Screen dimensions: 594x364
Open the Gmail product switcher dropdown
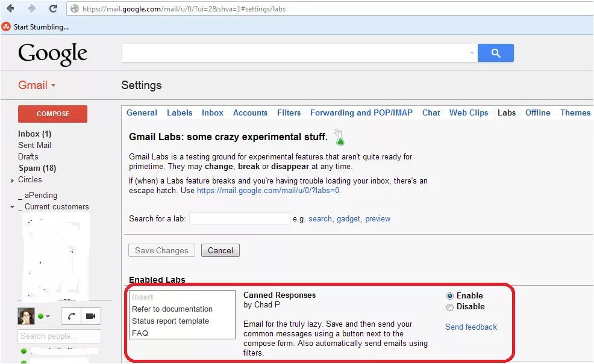tap(53, 85)
